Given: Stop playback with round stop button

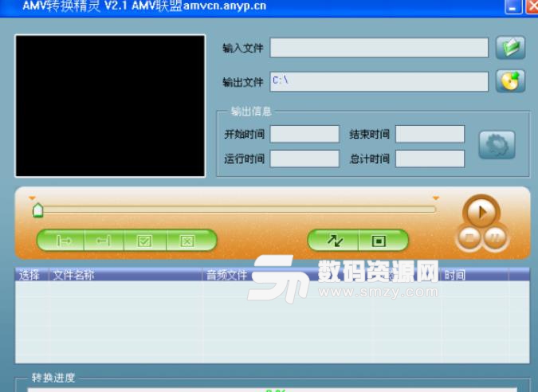Looking at the screenshot, I should coord(469,237).
